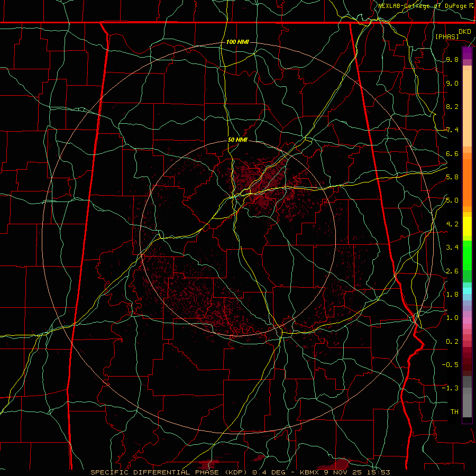Click the 5.0 legend value
The height and width of the screenshot is (476, 476).
coord(452,200)
